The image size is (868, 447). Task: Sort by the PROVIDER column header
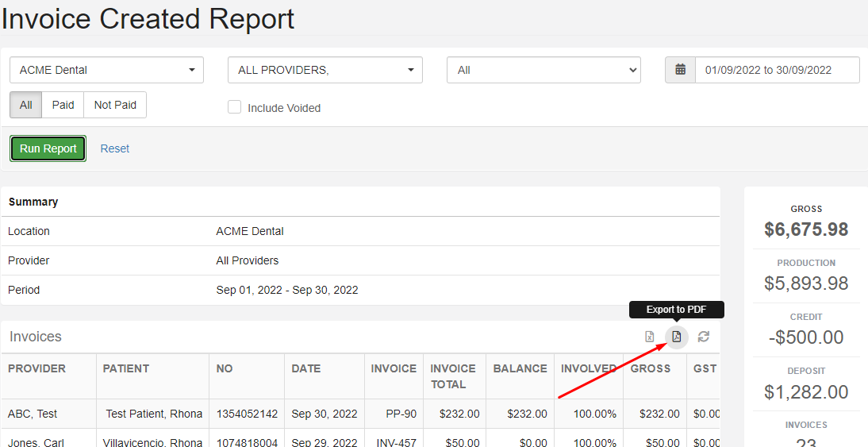pyautogui.click(x=37, y=368)
